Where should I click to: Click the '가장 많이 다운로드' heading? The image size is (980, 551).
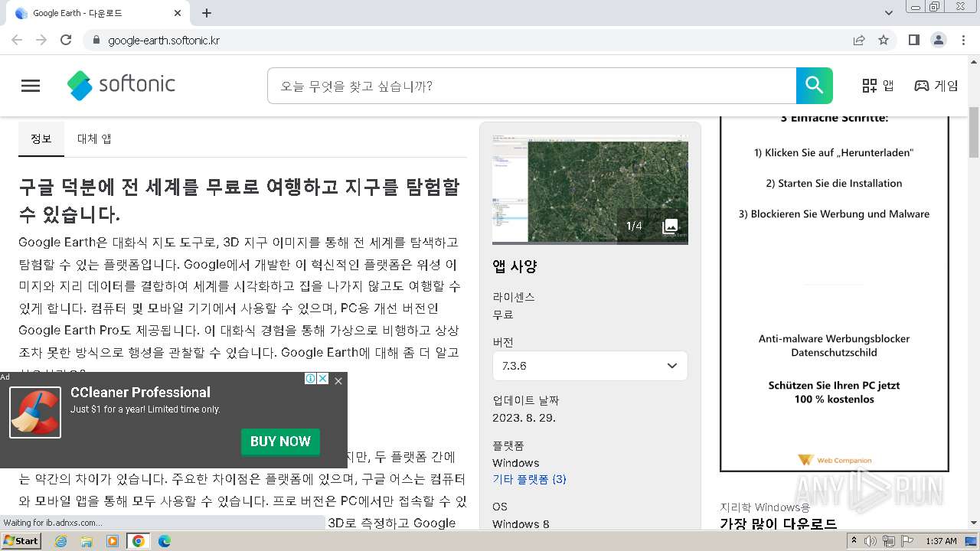pos(778,524)
